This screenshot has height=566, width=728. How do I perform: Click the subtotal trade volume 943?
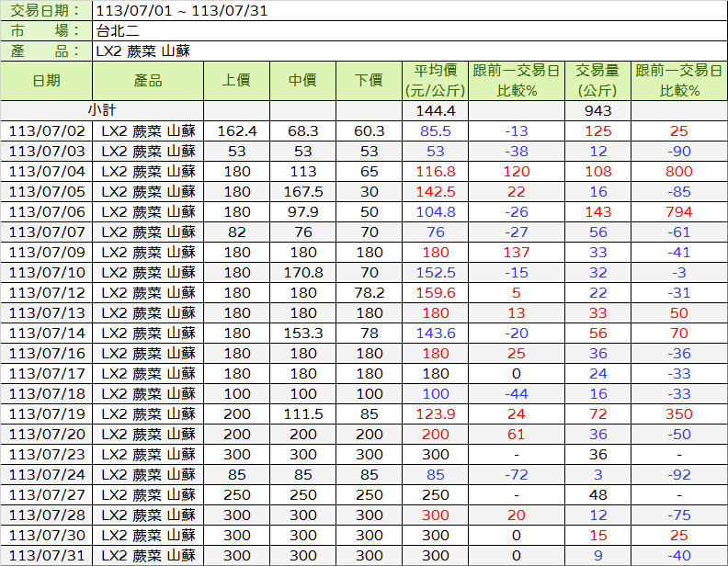[597, 110]
